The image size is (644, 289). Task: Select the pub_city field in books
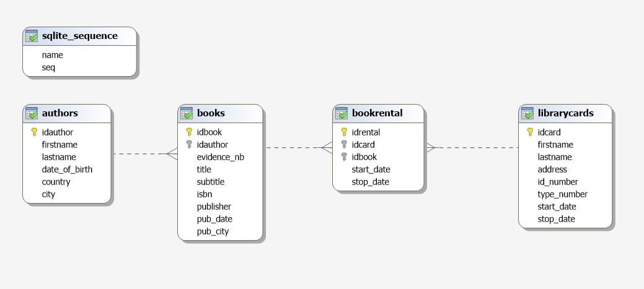tap(213, 231)
